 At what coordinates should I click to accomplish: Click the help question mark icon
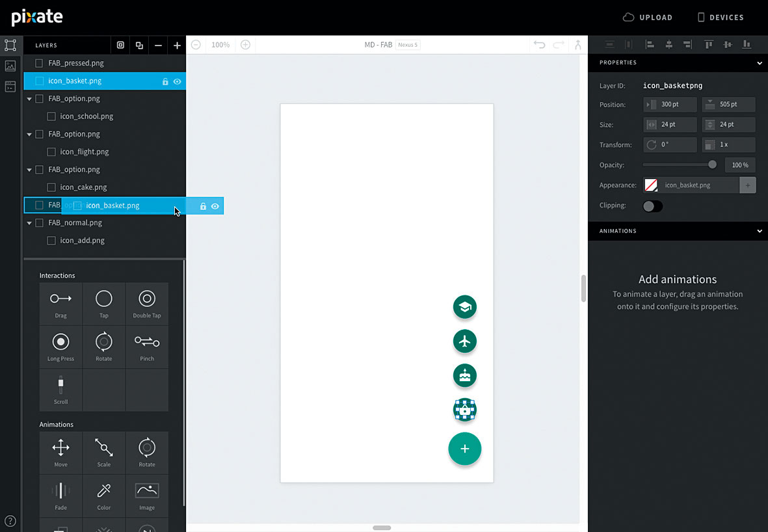click(10, 521)
